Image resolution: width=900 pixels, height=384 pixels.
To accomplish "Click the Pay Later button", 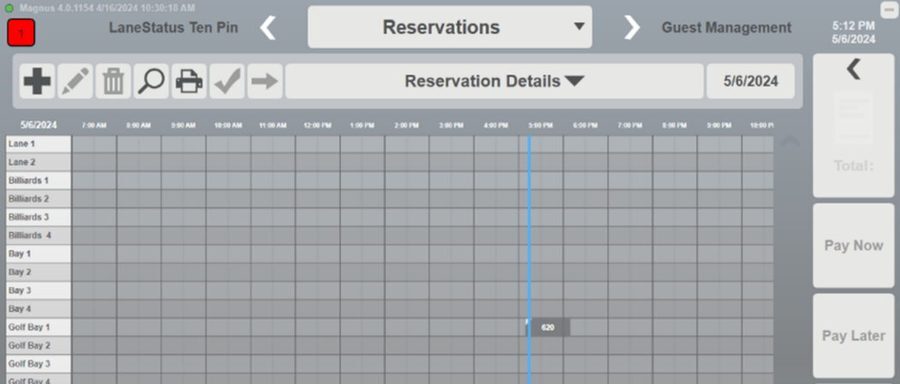I will pyautogui.click(x=854, y=336).
